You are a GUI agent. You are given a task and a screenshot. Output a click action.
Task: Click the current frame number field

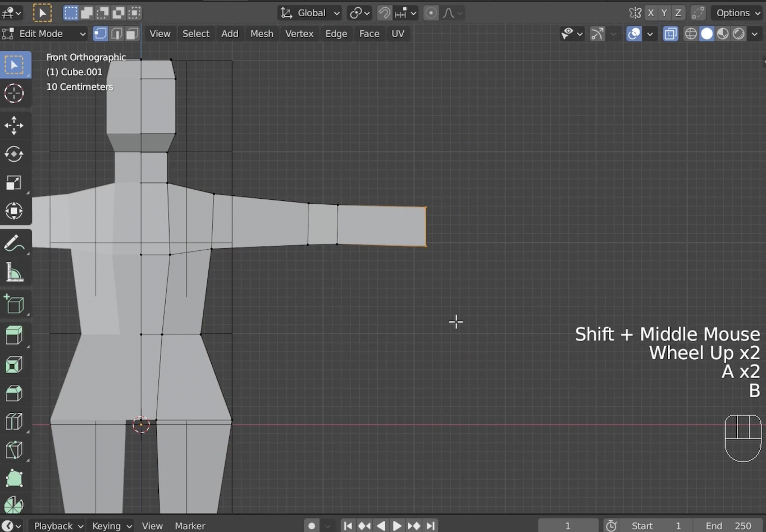pyautogui.click(x=568, y=526)
